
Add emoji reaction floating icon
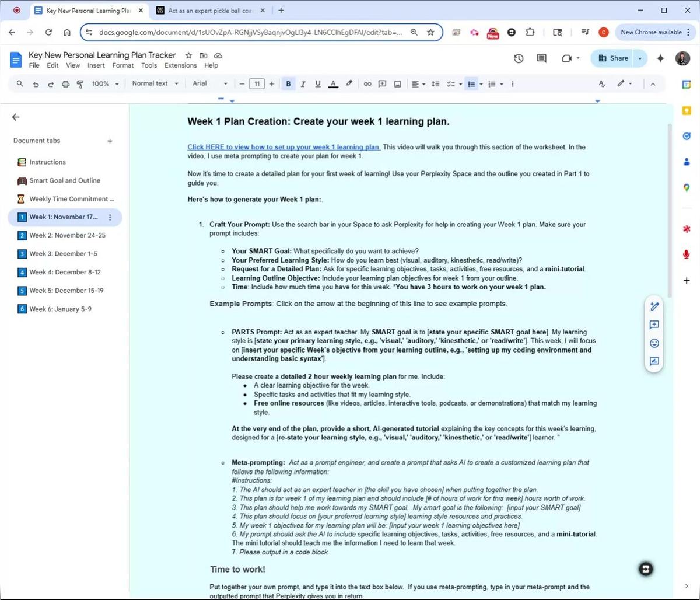pyautogui.click(x=654, y=343)
